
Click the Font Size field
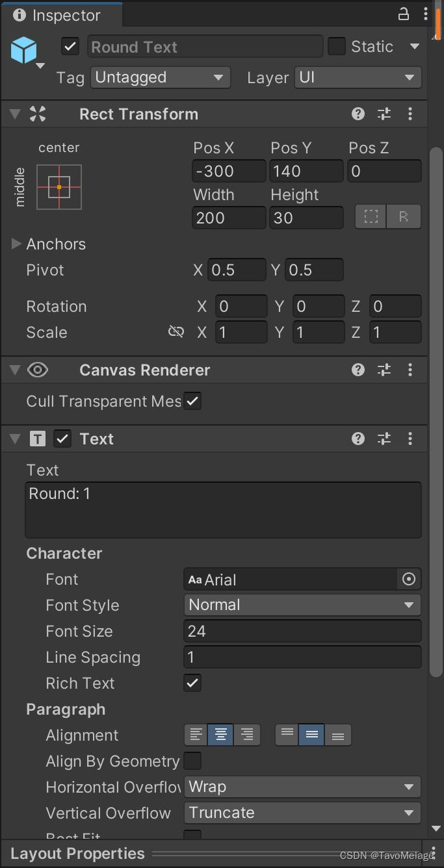302,631
